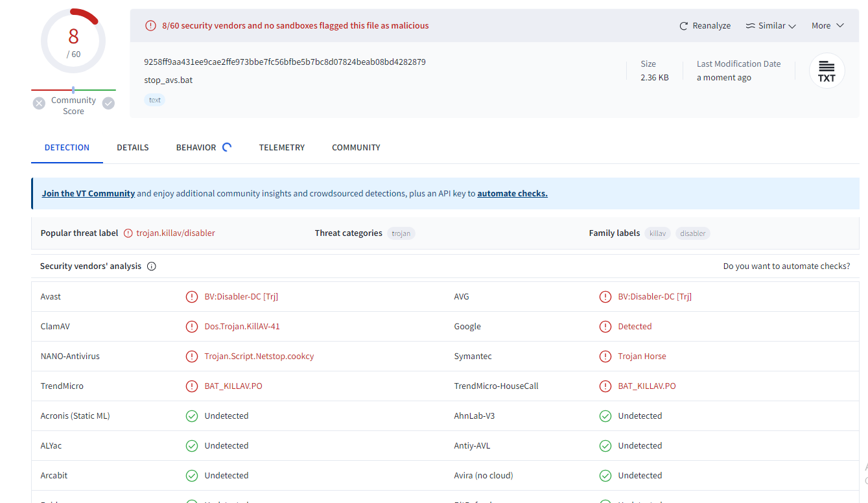
Task: Click the ClamAV detection warning icon
Action: [192, 327]
